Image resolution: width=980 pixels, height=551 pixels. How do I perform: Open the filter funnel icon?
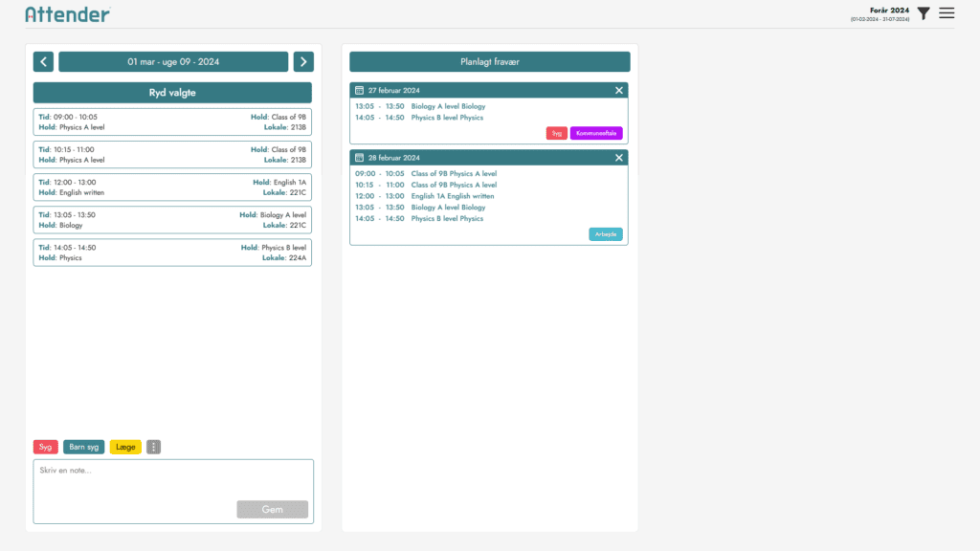(924, 13)
